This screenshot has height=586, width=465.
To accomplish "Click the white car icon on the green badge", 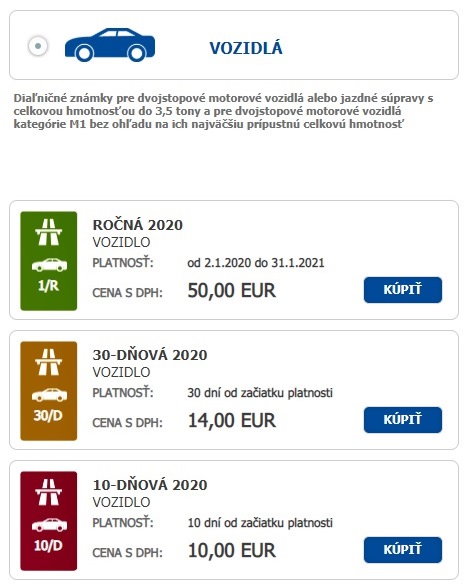I will point(49,265).
